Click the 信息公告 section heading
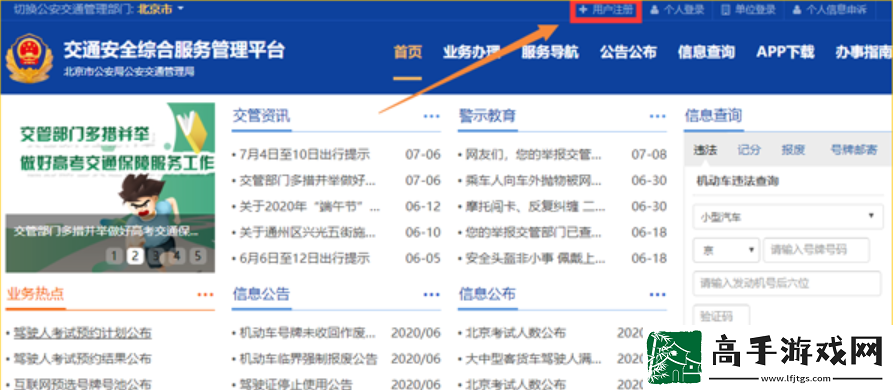Image resolution: width=893 pixels, height=390 pixels. pyautogui.click(x=261, y=294)
